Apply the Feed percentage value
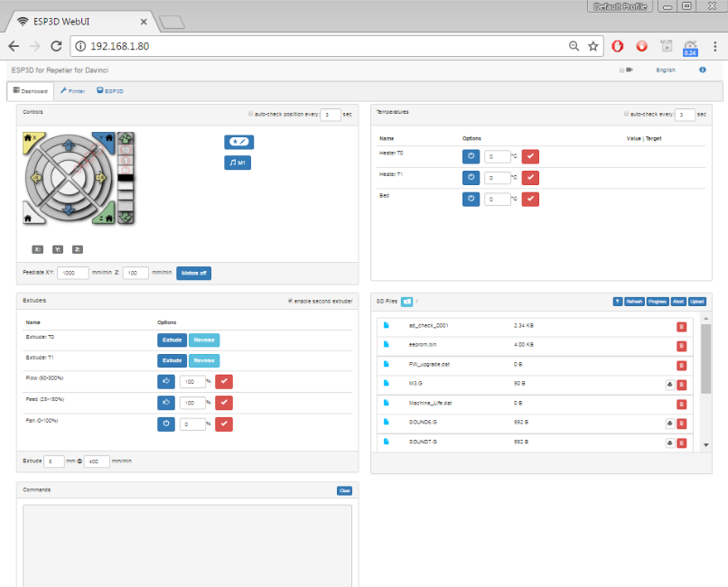Viewport: 728px width, 587px height. pos(224,402)
